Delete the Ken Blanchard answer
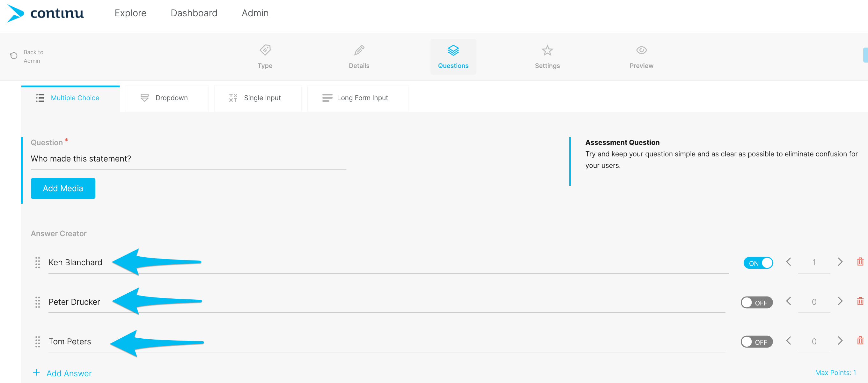The width and height of the screenshot is (868, 383). point(860,262)
